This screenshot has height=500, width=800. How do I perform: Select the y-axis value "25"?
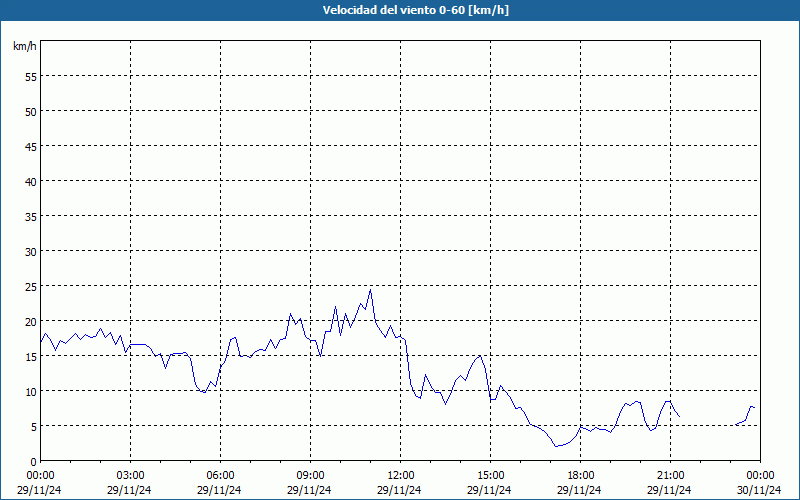[x=31, y=286]
